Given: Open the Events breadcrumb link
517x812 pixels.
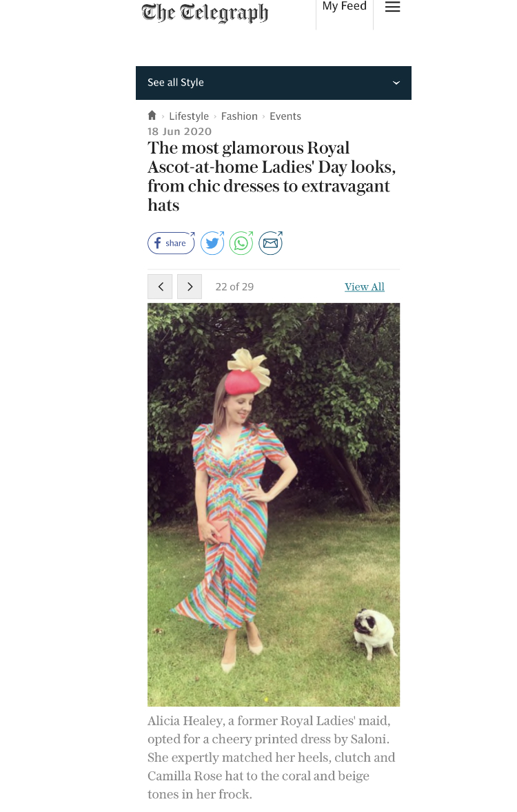Looking at the screenshot, I should pos(285,116).
